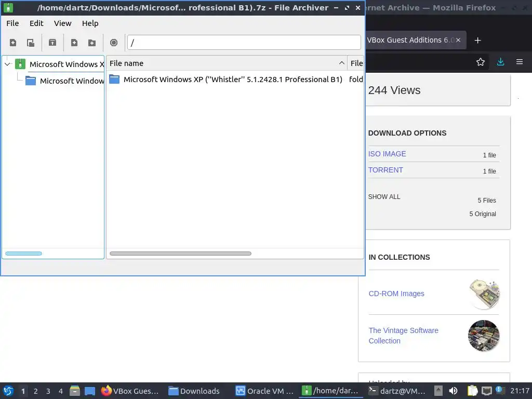Click the File type column header

(x=355, y=63)
